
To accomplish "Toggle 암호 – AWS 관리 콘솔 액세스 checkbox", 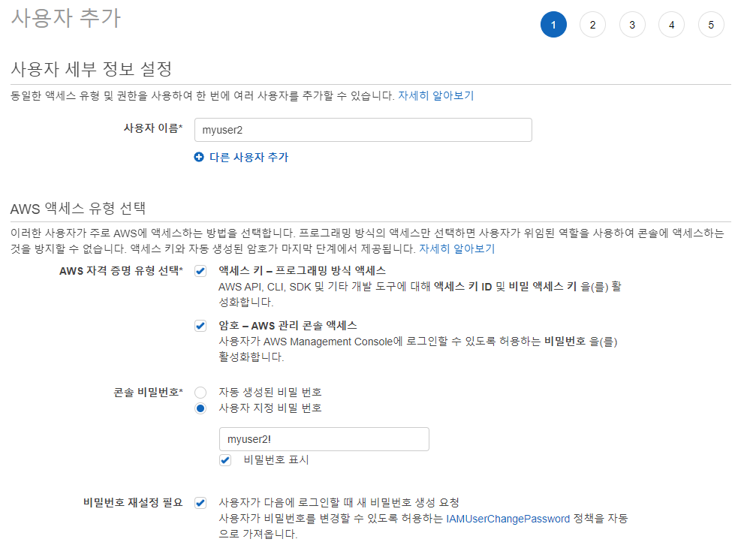I will pos(200,326).
